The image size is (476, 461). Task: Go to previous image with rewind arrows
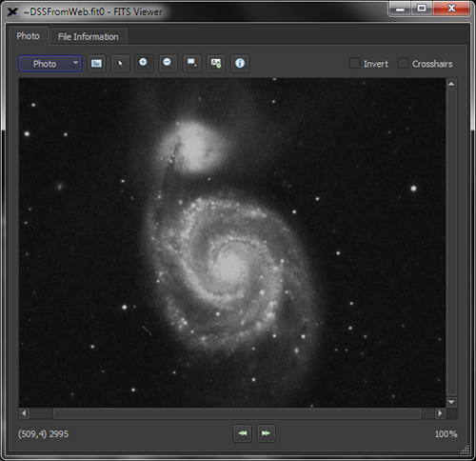tap(243, 433)
